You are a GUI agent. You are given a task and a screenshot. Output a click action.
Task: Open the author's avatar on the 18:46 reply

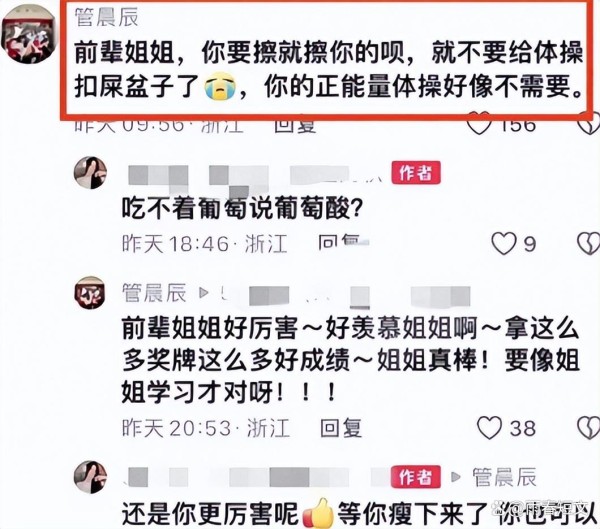coord(90,173)
